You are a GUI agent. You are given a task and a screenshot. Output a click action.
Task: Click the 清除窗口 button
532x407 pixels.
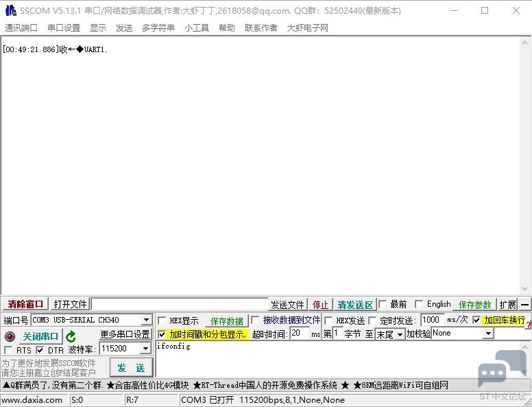(25, 304)
